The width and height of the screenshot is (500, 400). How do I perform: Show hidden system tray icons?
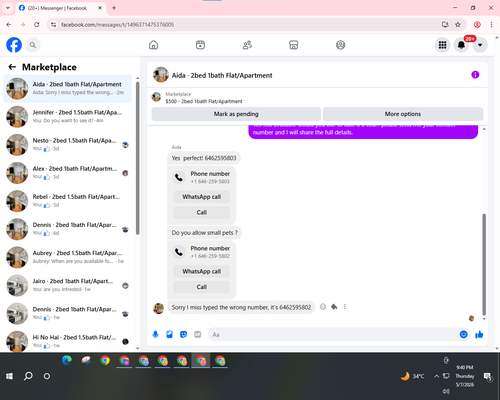click(436, 376)
